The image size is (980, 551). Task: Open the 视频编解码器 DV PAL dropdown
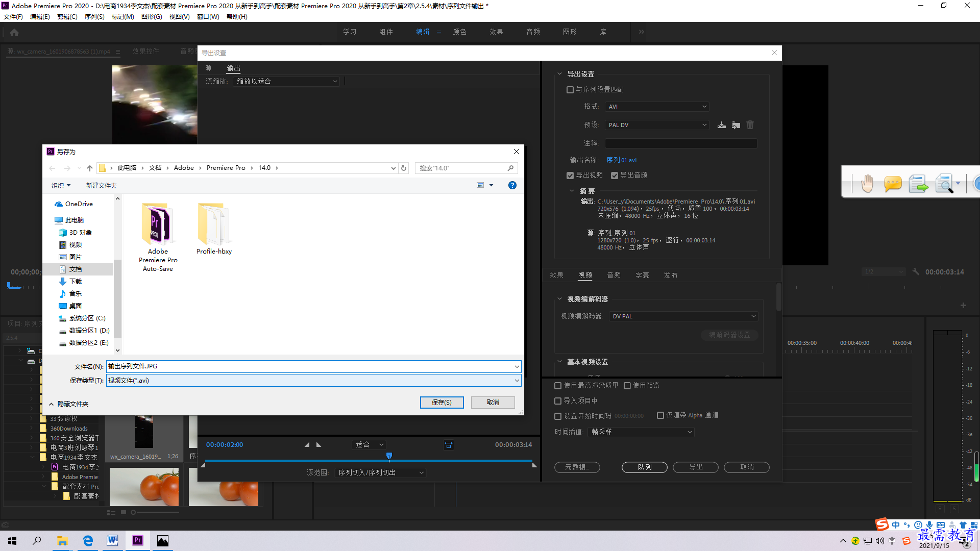(683, 316)
